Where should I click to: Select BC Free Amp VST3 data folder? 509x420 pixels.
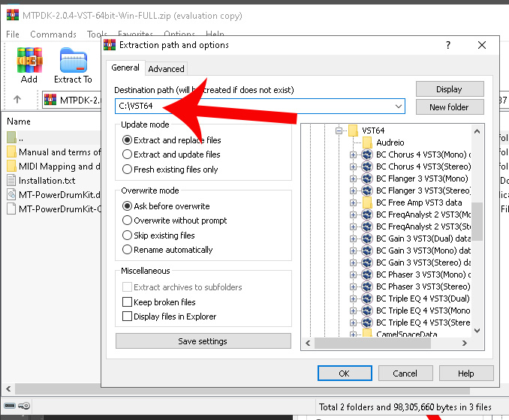(x=419, y=202)
